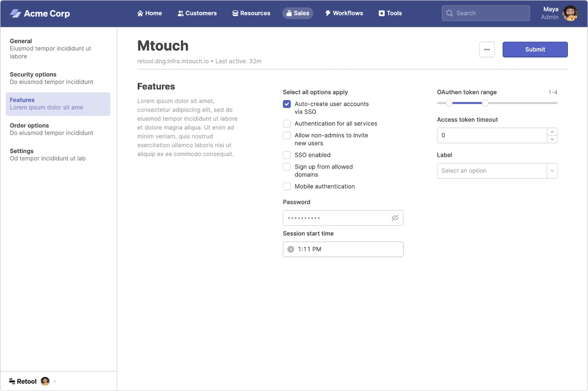The image size is (588, 391).
Task: Expand the Retool account chevron at bottom
Action: pyautogui.click(x=54, y=381)
